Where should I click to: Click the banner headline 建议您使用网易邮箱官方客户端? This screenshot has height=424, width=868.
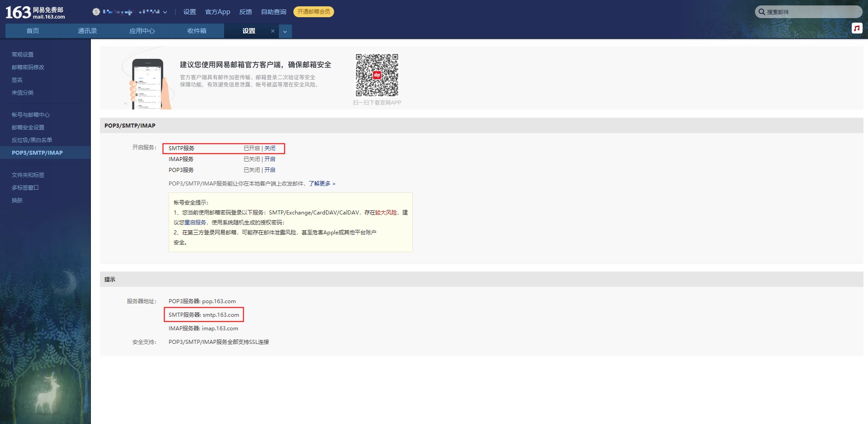tap(255, 65)
